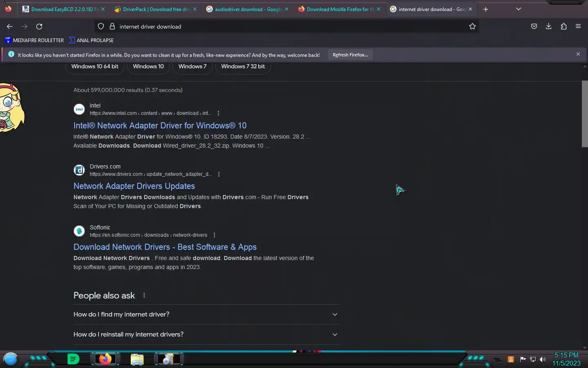Open the green chat app in taskbar
588x368 pixels.
73,359
